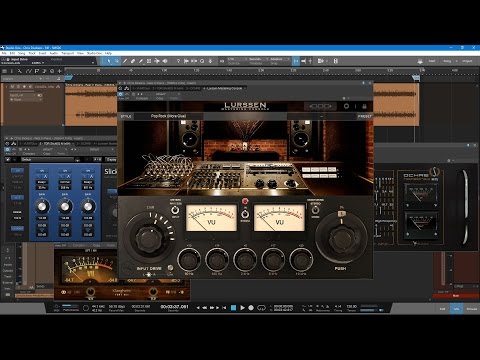Click the Project page button at top right

point(467,61)
